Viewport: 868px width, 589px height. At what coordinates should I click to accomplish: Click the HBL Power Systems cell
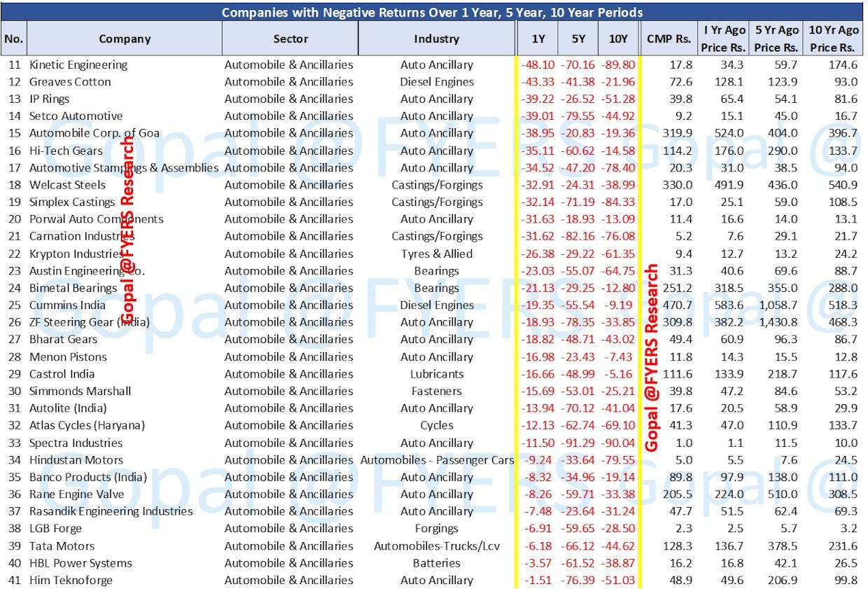(80, 562)
